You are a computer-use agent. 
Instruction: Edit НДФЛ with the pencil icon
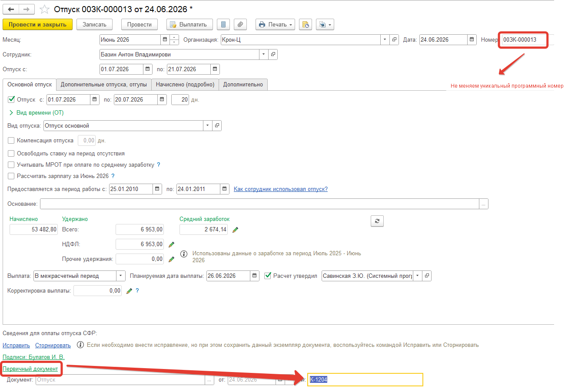click(x=172, y=244)
